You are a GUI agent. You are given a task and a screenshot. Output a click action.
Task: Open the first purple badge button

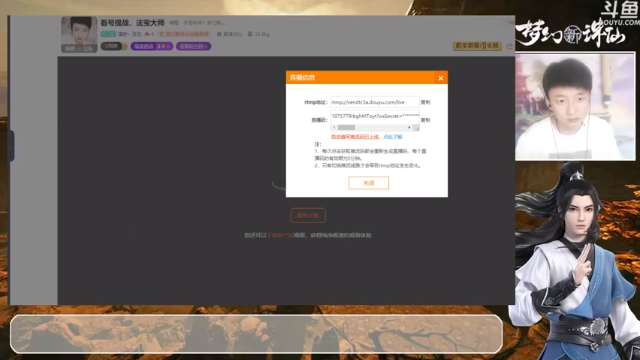coord(152,47)
